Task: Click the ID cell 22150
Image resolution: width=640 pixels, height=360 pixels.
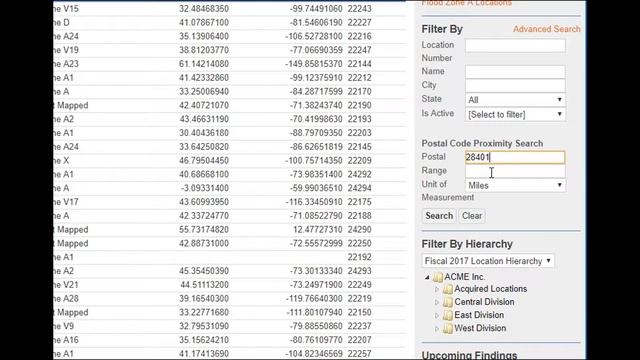Action: click(360, 313)
